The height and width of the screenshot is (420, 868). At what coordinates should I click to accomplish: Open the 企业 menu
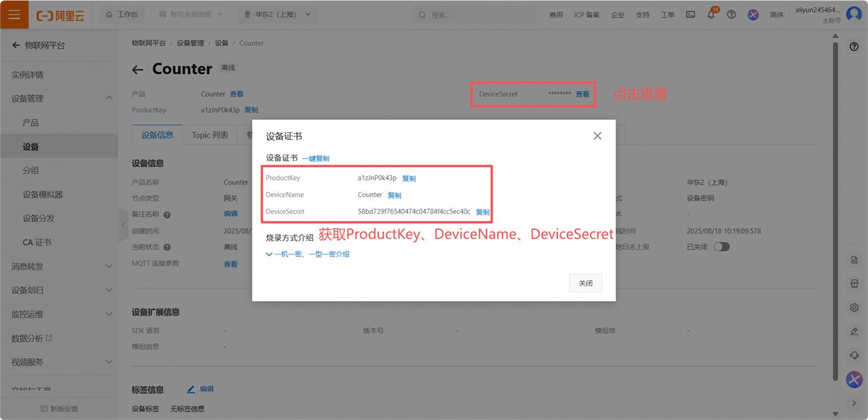(x=618, y=15)
